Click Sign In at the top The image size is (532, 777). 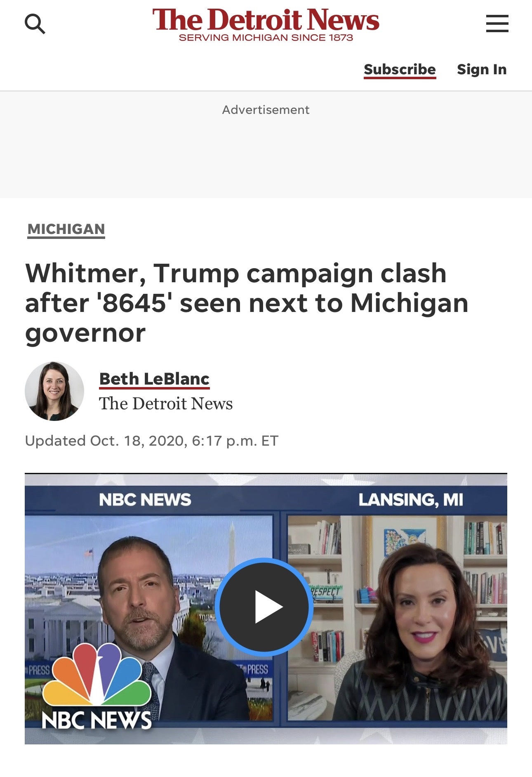(x=482, y=69)
